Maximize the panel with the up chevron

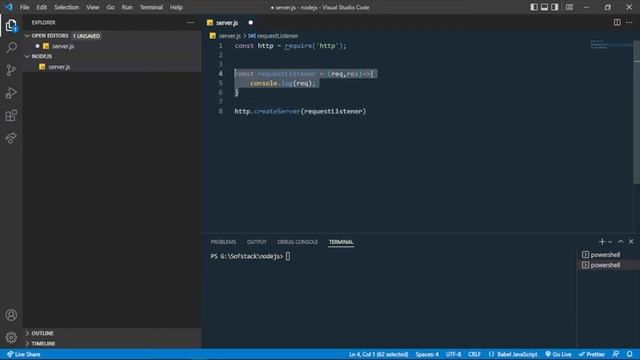pos(620,242)
